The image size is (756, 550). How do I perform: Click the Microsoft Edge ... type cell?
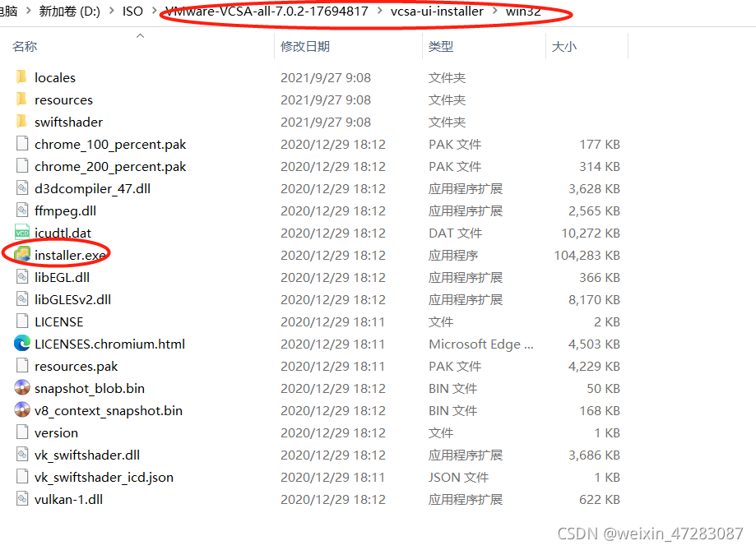click(481, 344)
